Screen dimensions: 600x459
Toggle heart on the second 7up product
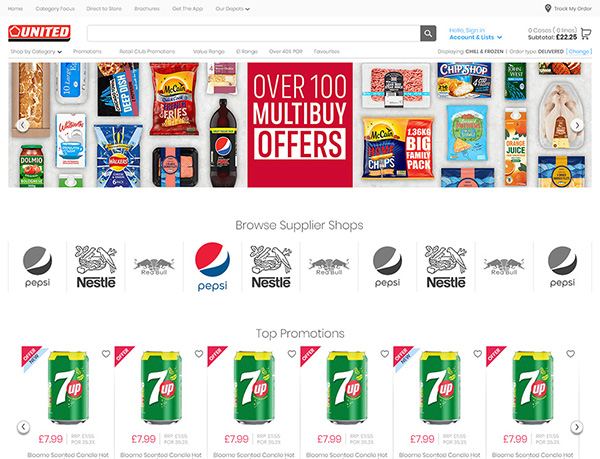coord(199,354)
